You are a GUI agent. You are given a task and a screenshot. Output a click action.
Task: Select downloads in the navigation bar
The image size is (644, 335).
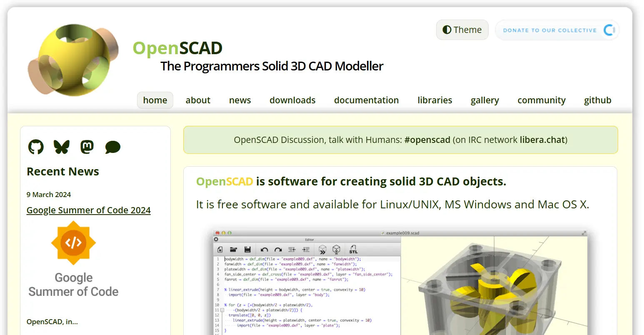click(292, 100)
